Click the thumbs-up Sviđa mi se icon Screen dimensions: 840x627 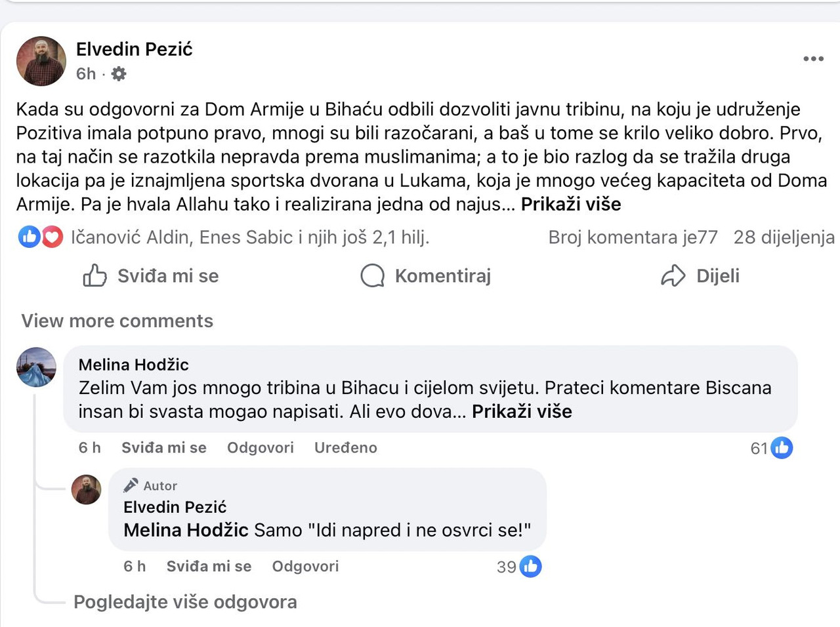94,276
